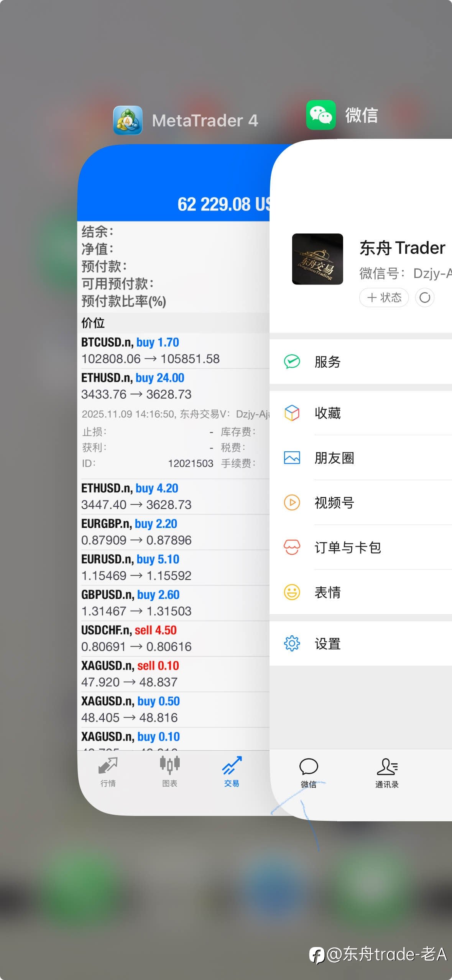Screen dimensions: 452x980
Task: Select the XAGUSD.n buy 0.10 position
Action: [174, 739]
